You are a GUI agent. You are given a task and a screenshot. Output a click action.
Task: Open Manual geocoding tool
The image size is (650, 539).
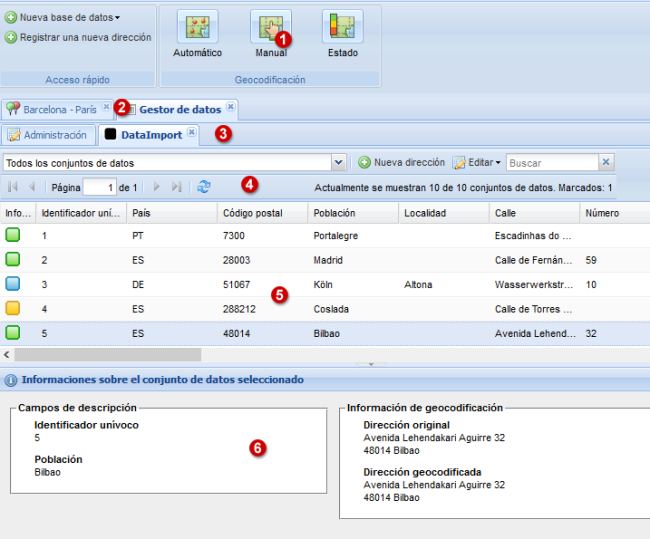coord(271,34)
